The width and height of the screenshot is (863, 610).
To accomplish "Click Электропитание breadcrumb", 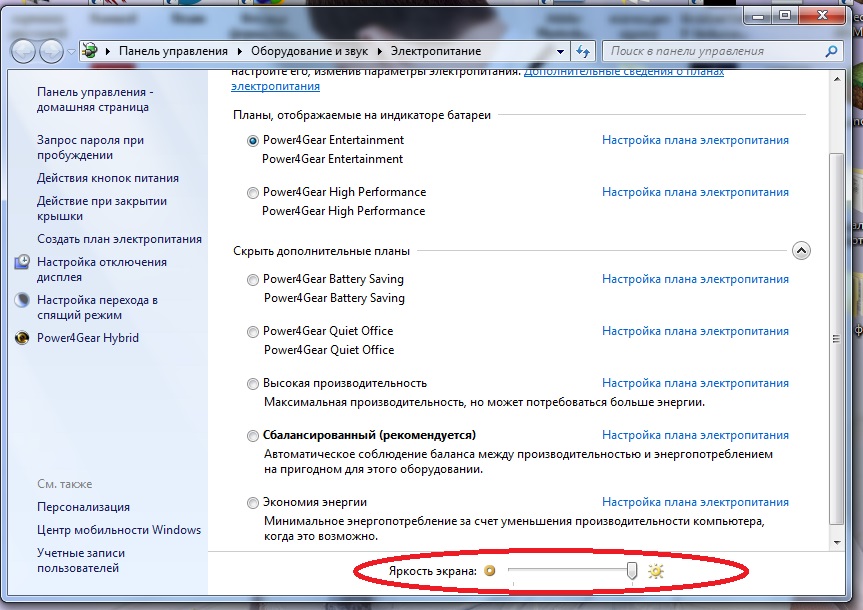I will pos(436,51).
